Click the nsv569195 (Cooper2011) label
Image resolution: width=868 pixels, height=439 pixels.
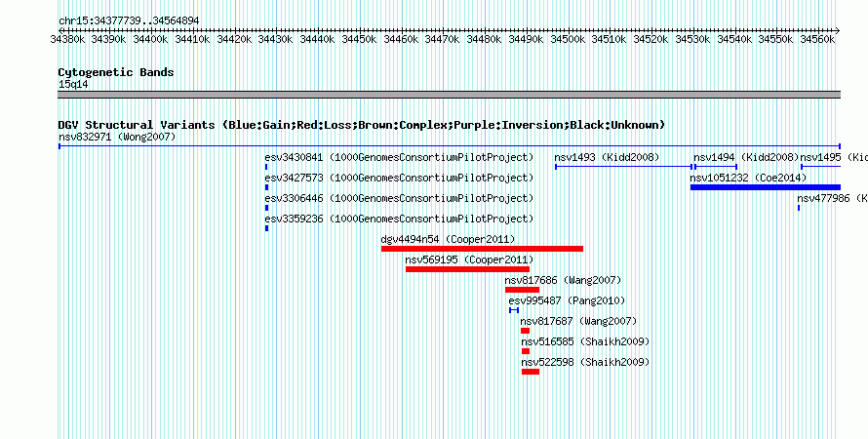tap(469, 259)
